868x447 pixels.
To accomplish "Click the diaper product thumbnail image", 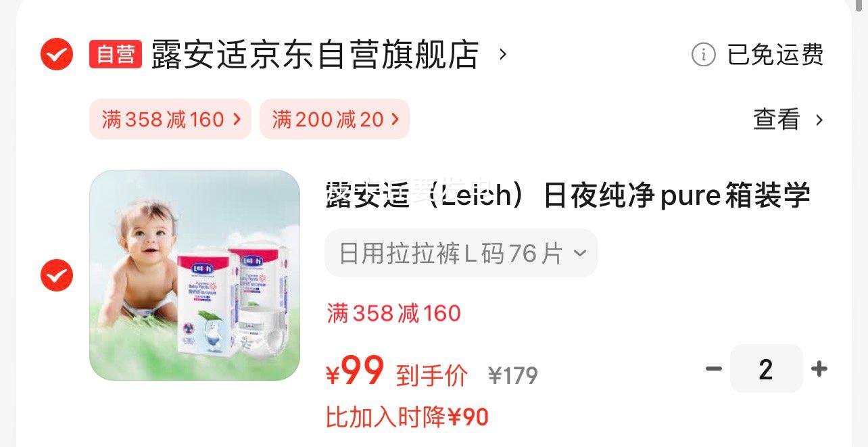I will click(195, 275).
